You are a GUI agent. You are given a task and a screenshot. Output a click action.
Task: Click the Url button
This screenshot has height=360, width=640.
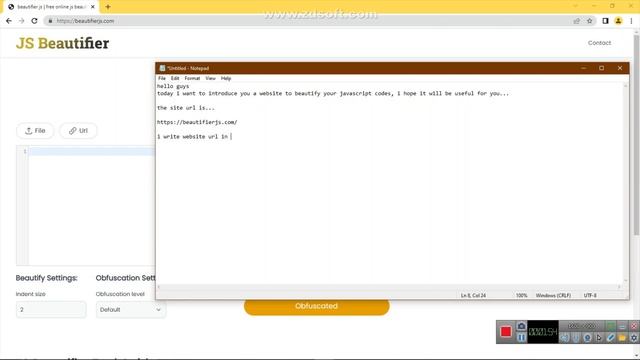(x=78, y=131)
